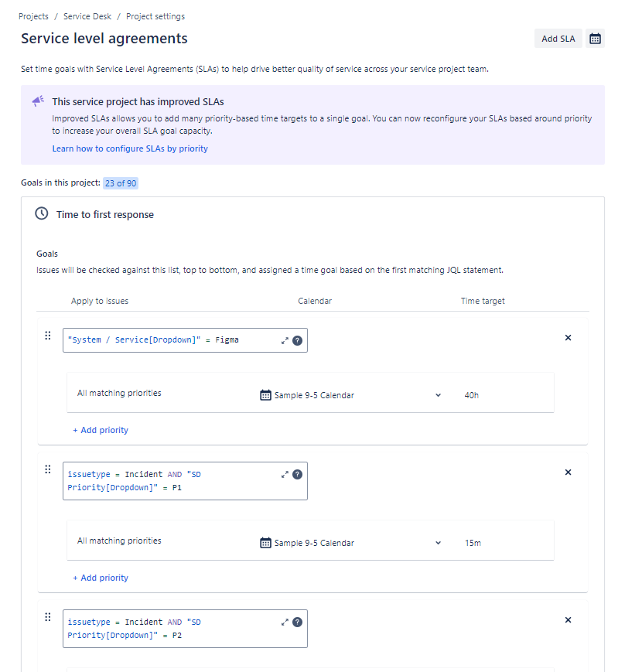Open Learn how to configure SLAs by priority

tap(130, 148)
